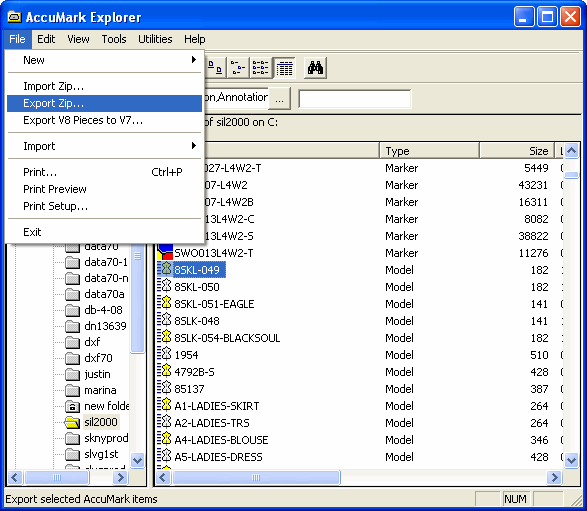Viewport: 587px width, 511px height.
Task: Switch to Large Icons view icon
Action: 215,68
